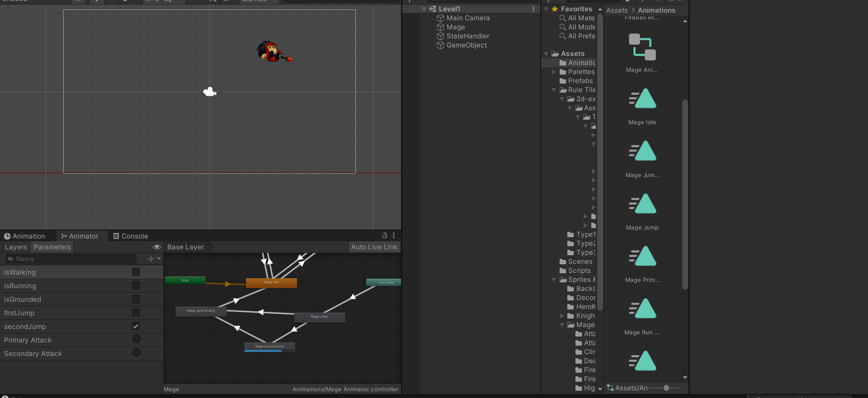Toggle the isRunning parameter checkbox
868x398 pixels.
(x=136, y=286)
